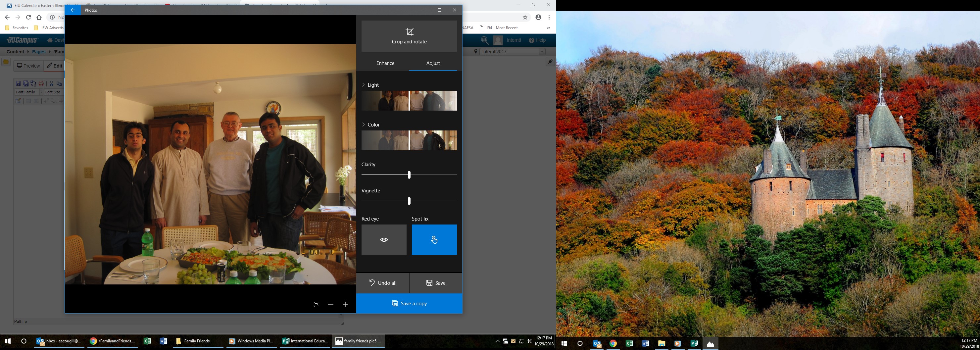Screen dimensions: 980x350
Task: Click the Clarity slider handle
Action: pos(409,175)
